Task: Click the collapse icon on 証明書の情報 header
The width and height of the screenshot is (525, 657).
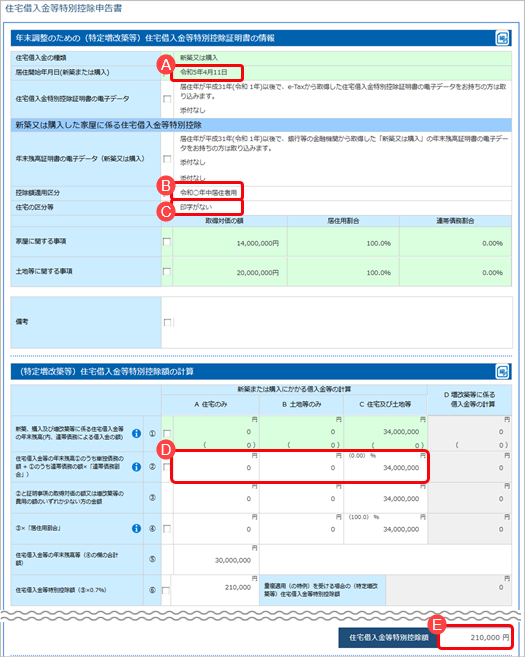Action: [502, 38]
